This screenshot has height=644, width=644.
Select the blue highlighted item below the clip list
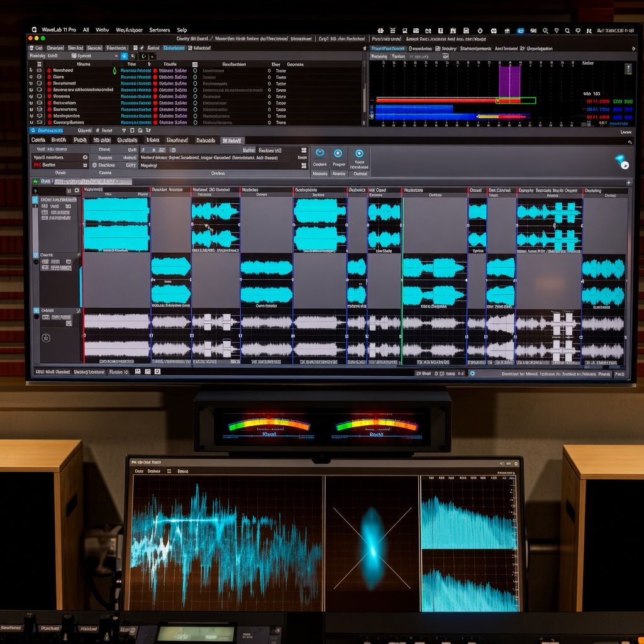pyautogui.click(x=46, y=130)
